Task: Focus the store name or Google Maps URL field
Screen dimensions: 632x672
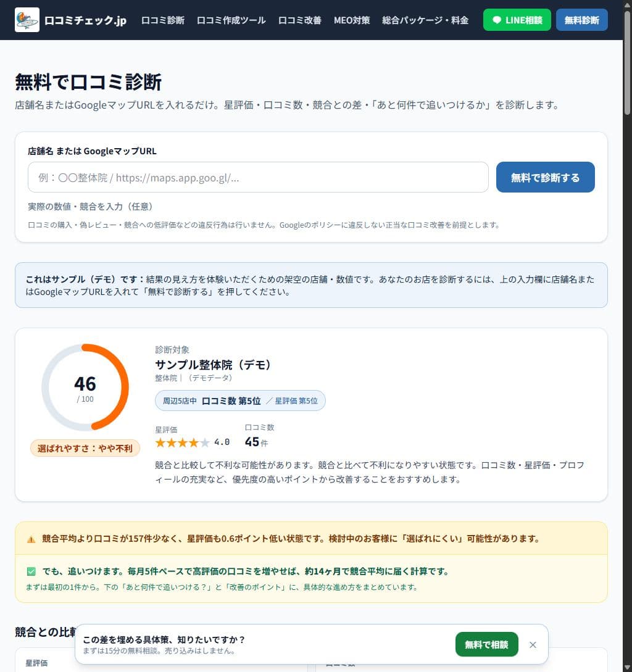Action: tap(258, 177)
